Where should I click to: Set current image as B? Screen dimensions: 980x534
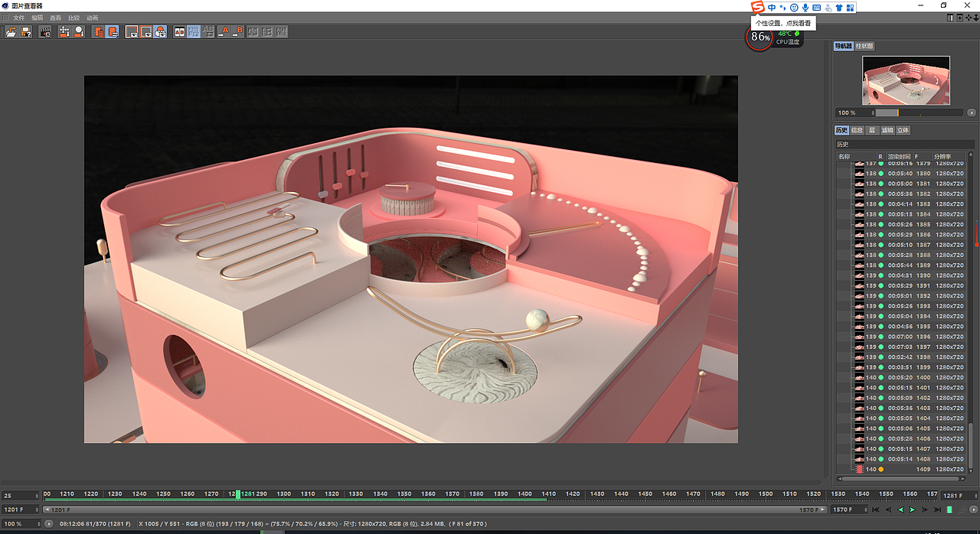point(237,32)
